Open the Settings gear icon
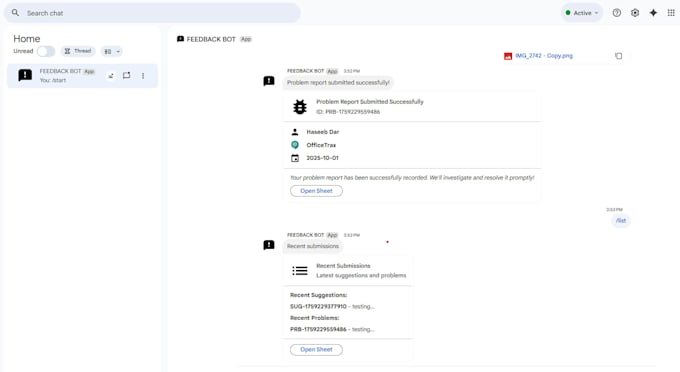The height and width of the screenshot is (372, 680). [x=635, y=13]
